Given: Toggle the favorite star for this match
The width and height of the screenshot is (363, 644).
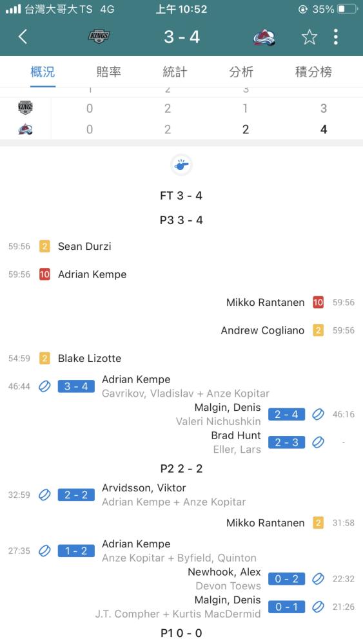Looking at the screenshot, I should pos(309,37).
